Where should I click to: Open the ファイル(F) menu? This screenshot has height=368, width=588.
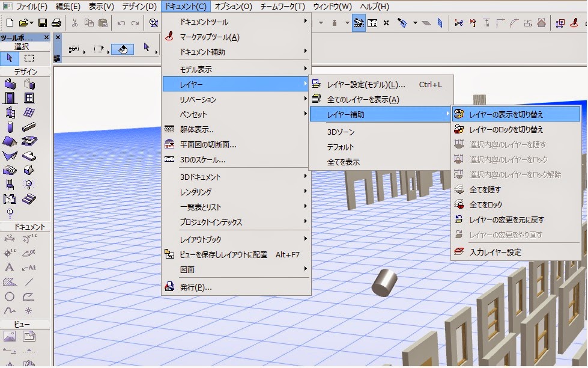(31, 7)
